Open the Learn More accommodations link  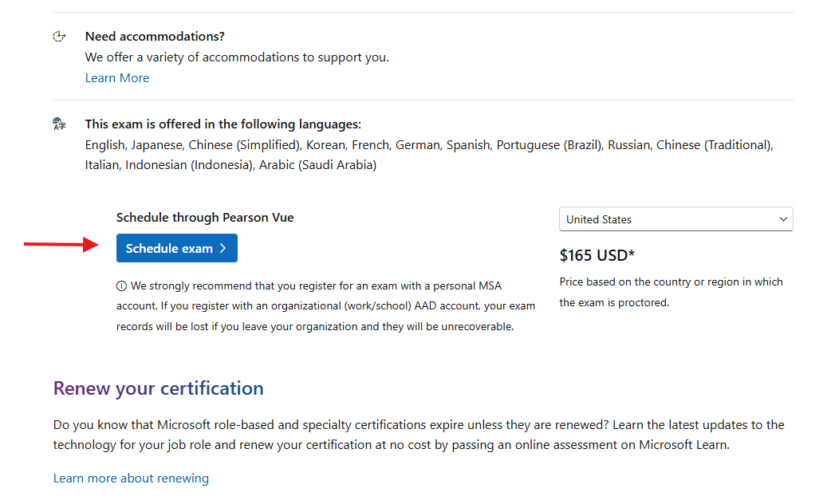(x=117, y=78)
